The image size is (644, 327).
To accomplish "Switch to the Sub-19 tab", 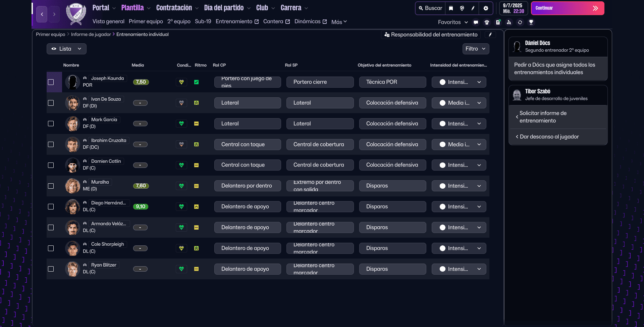I will [x=203, y=21].
